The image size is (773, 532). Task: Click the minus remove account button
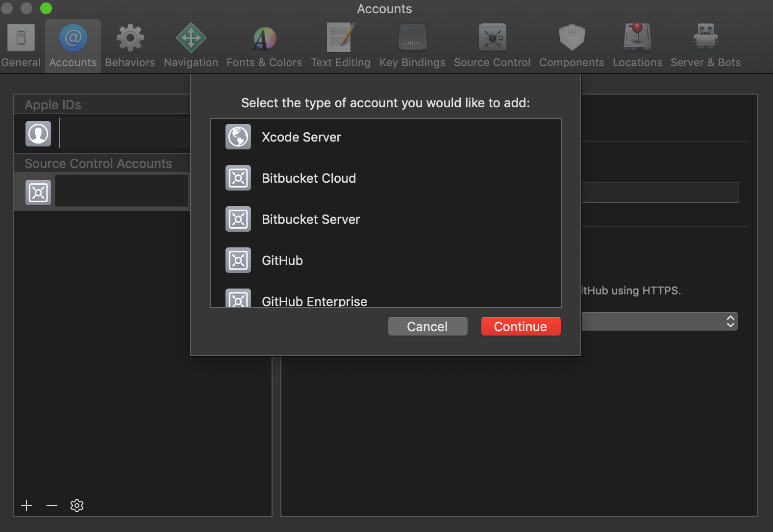52,506
